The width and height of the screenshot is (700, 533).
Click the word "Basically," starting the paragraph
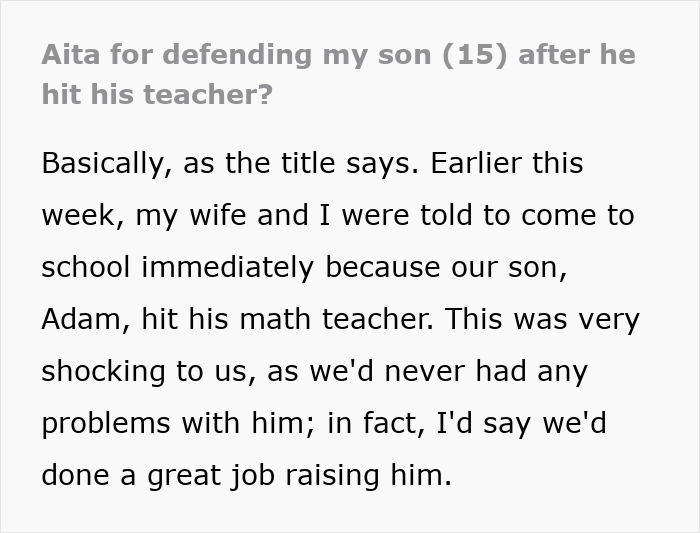coord(107,163)
